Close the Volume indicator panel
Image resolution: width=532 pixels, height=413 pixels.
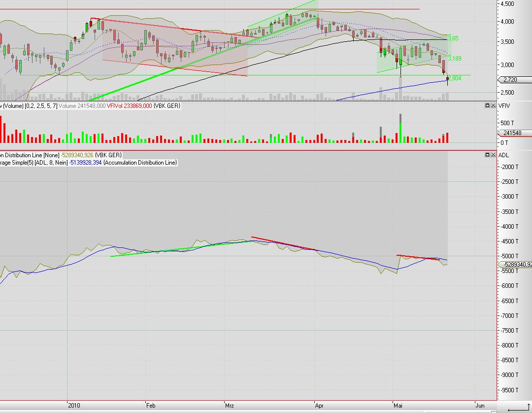493,105
